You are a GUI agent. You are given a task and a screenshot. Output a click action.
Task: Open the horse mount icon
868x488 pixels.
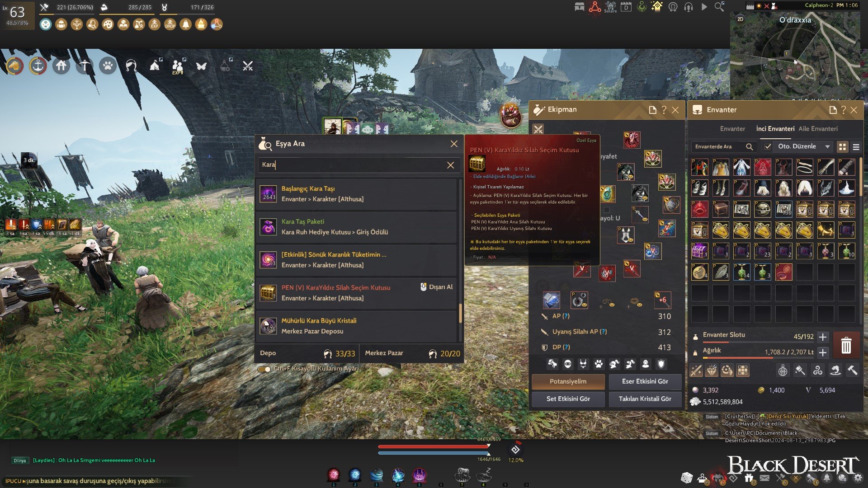pyautogui.click(x=14, y=66)
